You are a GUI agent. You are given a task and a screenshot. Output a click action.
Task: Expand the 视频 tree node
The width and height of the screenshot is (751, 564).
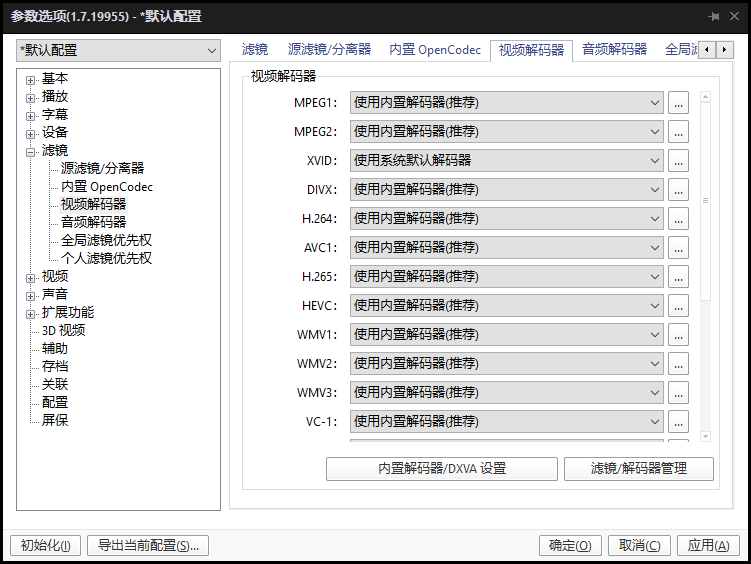31,278
